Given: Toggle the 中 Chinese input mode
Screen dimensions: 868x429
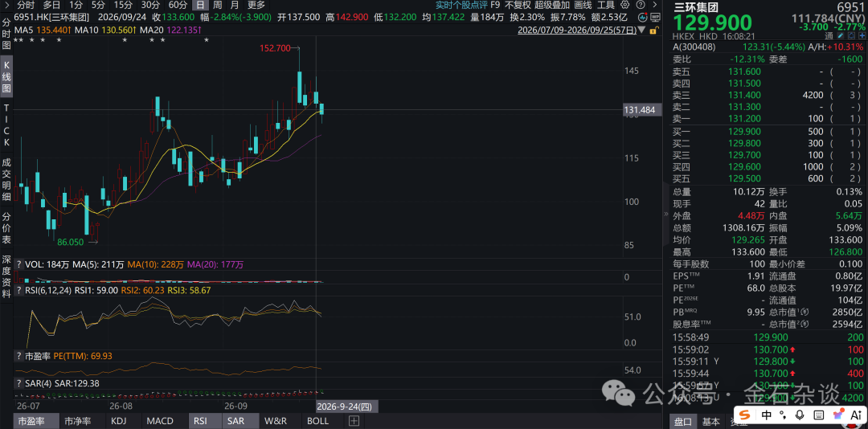Looking at the screenshot, I should (766, 415).
